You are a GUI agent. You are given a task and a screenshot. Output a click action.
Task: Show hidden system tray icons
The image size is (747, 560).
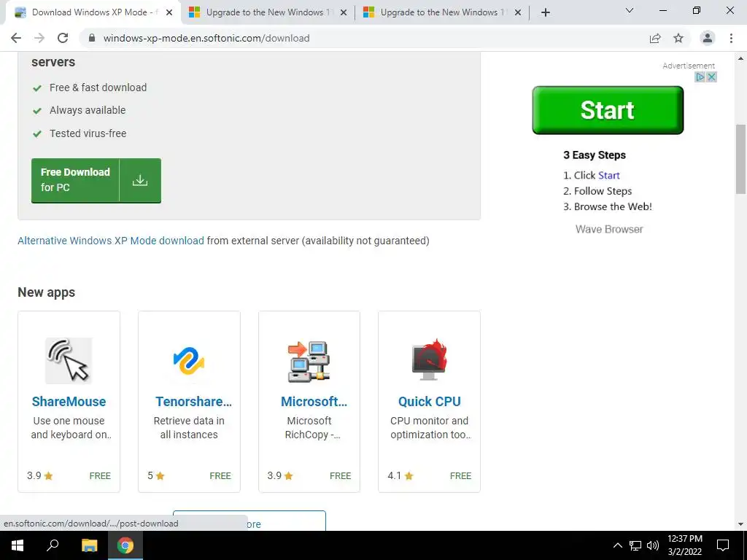(x=617, y=545)
